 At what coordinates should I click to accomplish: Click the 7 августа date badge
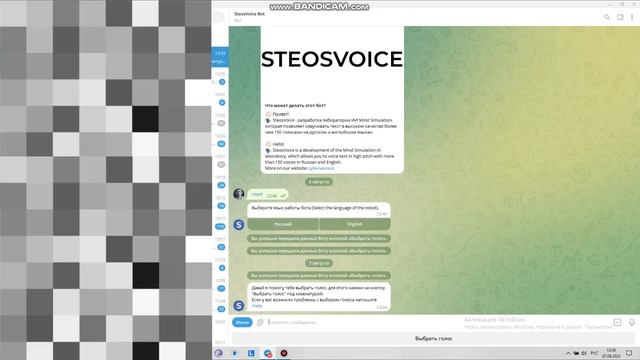319,263
